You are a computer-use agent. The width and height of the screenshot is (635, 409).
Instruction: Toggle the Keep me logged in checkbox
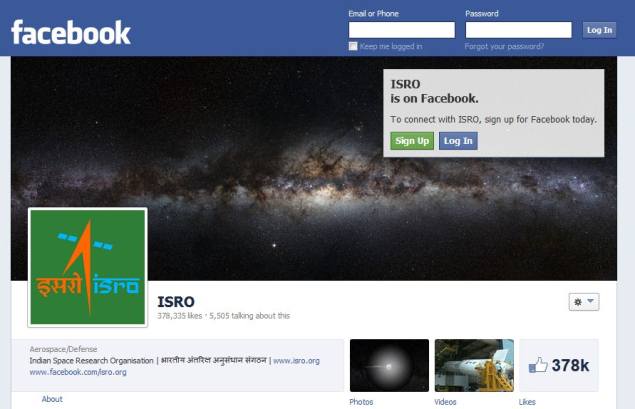point(353,46)
